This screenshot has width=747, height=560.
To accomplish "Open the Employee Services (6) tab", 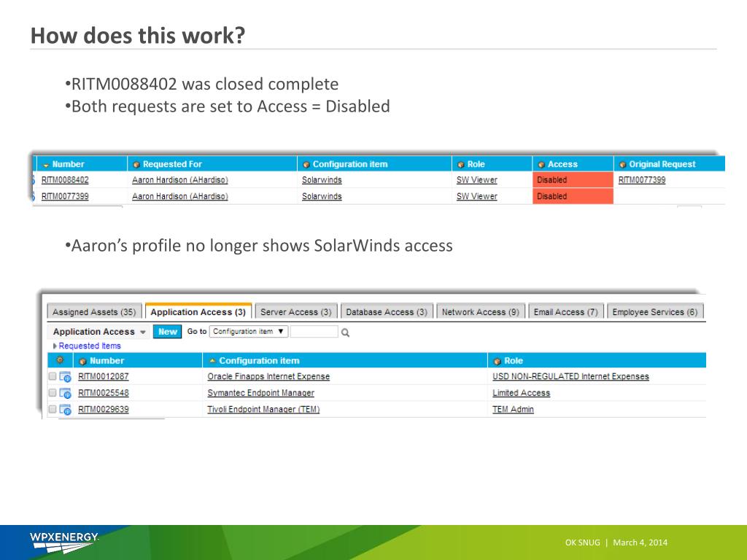I will point(655,312).
